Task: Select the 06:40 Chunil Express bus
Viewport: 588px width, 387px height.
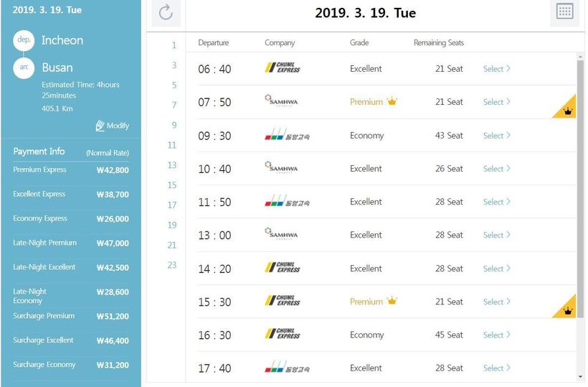Action: pyautogui.click(x=496, y=69)
